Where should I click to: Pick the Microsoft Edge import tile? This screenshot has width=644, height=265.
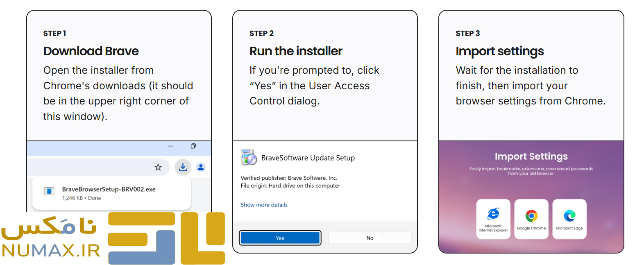[x=569, y=219]
